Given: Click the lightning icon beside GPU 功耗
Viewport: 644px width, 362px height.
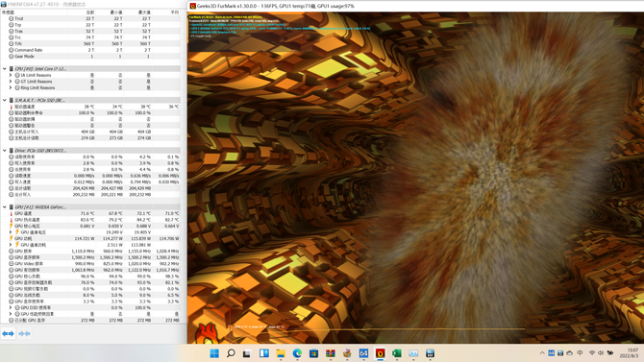Looking at the screenshot, I should tap(12, 238).
